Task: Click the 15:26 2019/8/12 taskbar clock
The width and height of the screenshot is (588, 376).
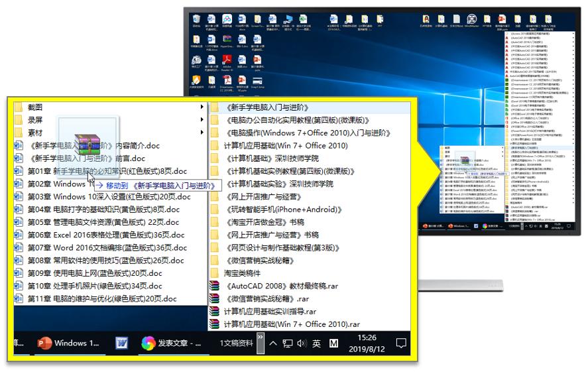Action: (x=367, y=343)
